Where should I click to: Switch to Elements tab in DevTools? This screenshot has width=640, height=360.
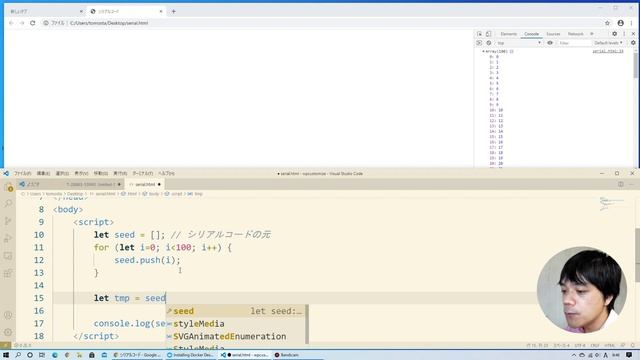pos(508,34)
